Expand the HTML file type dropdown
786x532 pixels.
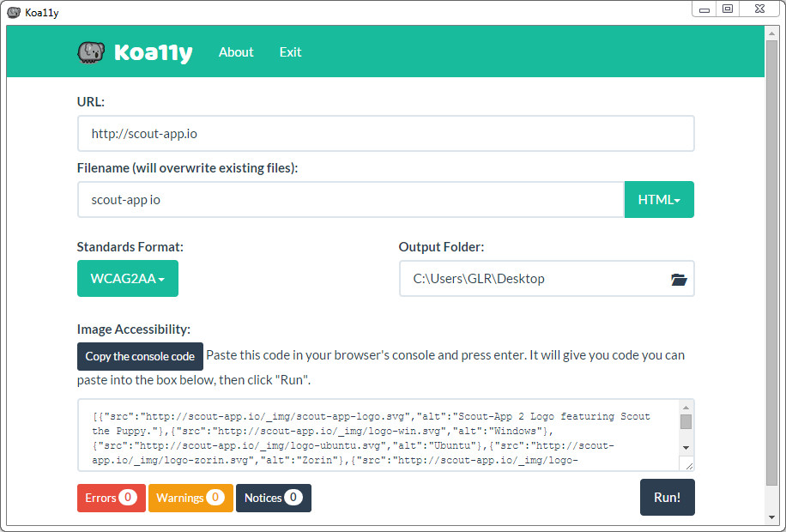point(659,200)
